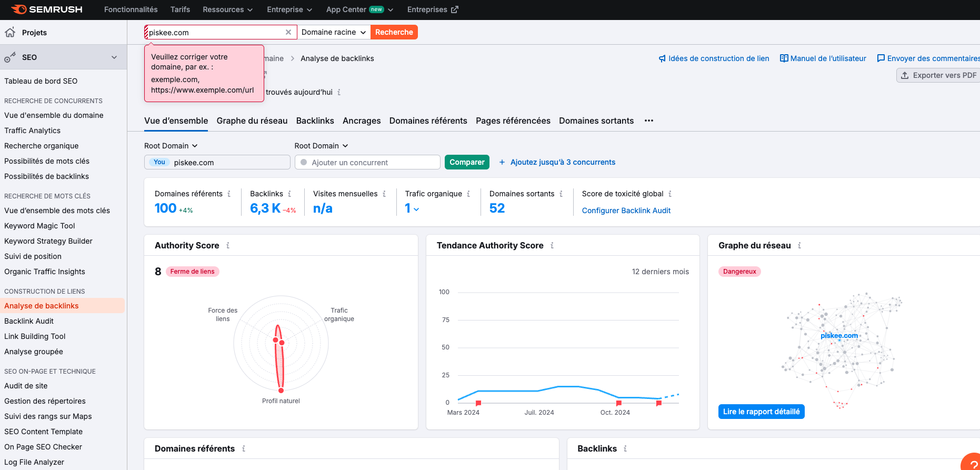
Task: Open Keyword Magic Tool in sidebar
Action: point(39,226)
